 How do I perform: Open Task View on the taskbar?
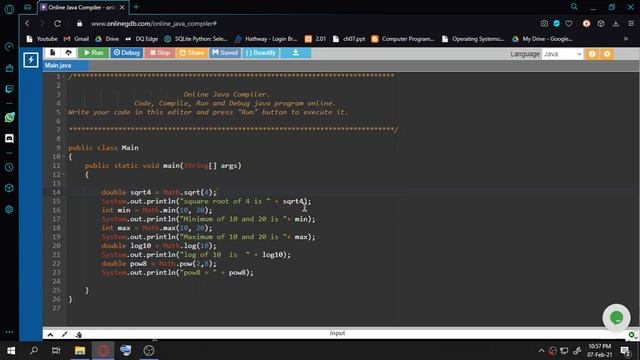tap(56, 350)
